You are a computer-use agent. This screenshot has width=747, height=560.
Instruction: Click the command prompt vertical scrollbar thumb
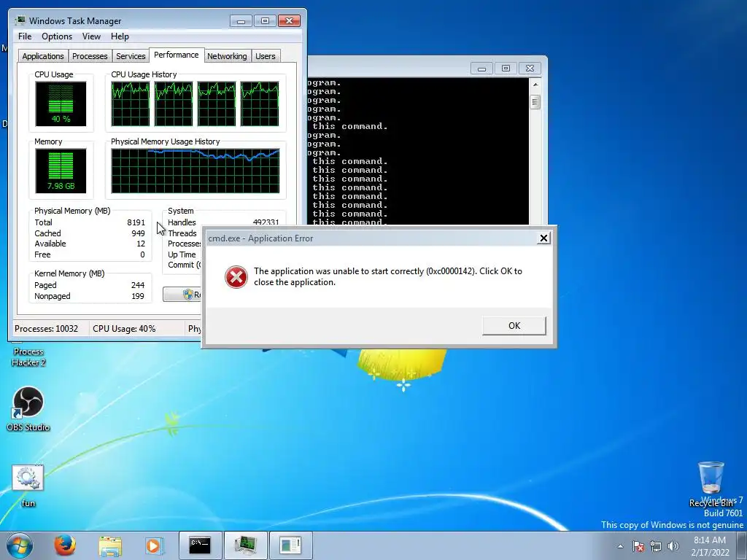535,101
